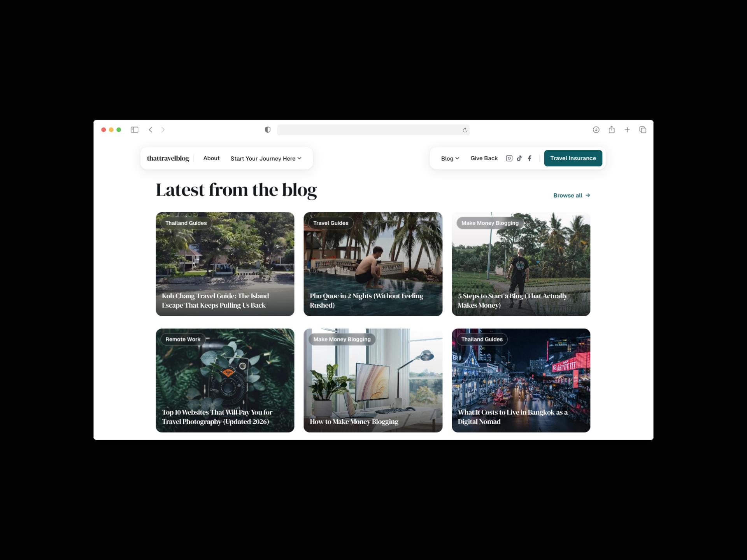Screen dimensions: 747x560
Task: Open the Koh Chang Travel Guide article
Action: point(215,301)
